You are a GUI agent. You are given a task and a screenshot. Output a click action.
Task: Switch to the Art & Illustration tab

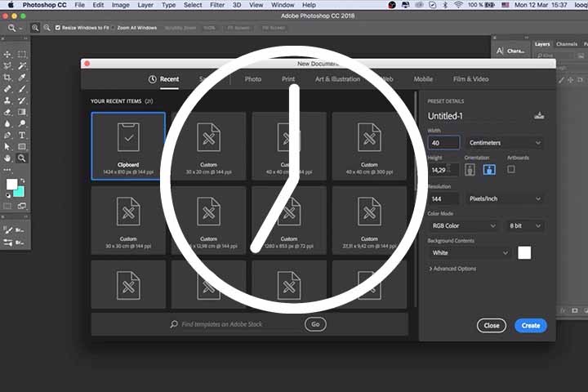tap(337, 79)
